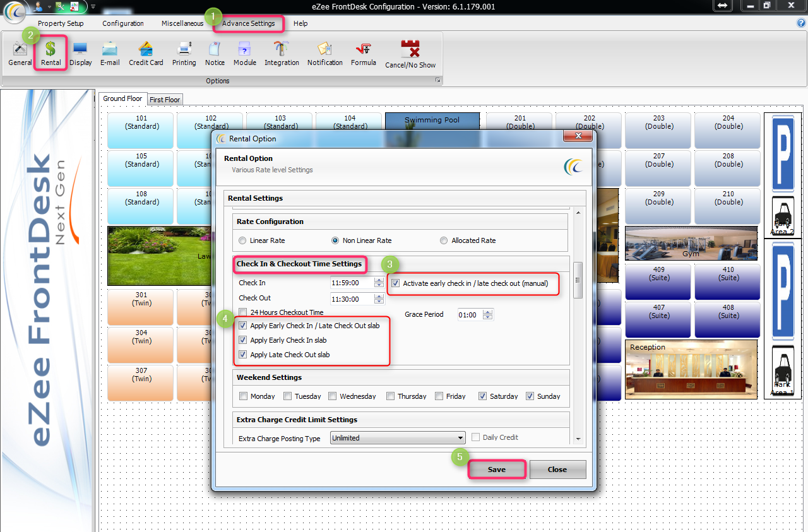
Task: Open Integration settings icon
Action: click(282, 54)
